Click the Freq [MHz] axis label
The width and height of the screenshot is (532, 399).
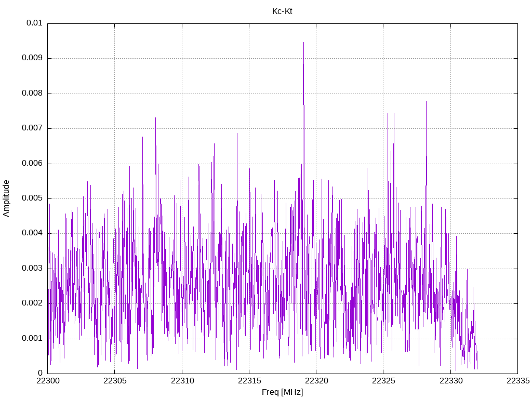click(282, 392)
